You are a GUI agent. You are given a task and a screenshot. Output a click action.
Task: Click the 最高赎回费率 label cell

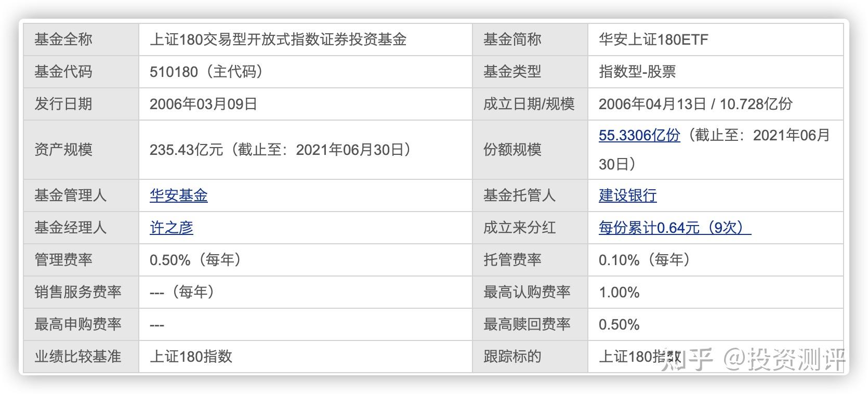pyautogui.click(x=527, y=324)
